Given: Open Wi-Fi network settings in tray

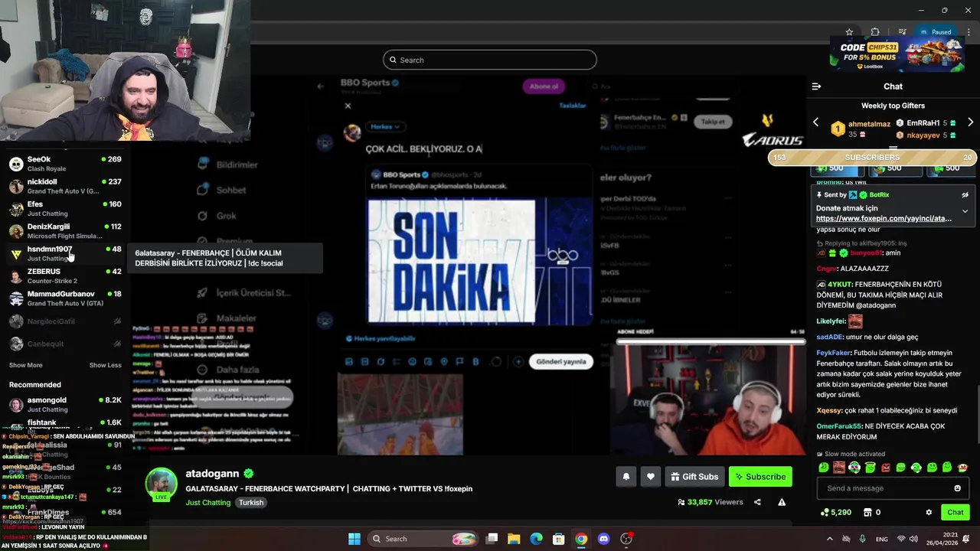Looking at the screenshot, I should coord(901,539).
